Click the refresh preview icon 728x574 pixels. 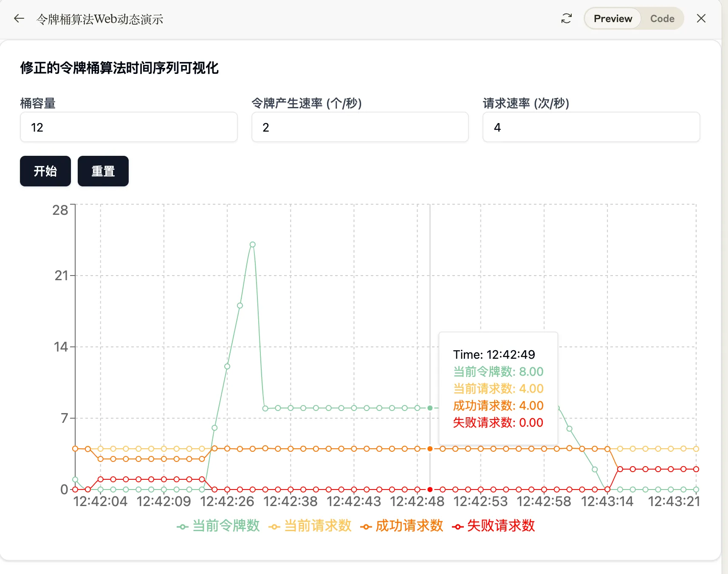click(x=566, y=19)
